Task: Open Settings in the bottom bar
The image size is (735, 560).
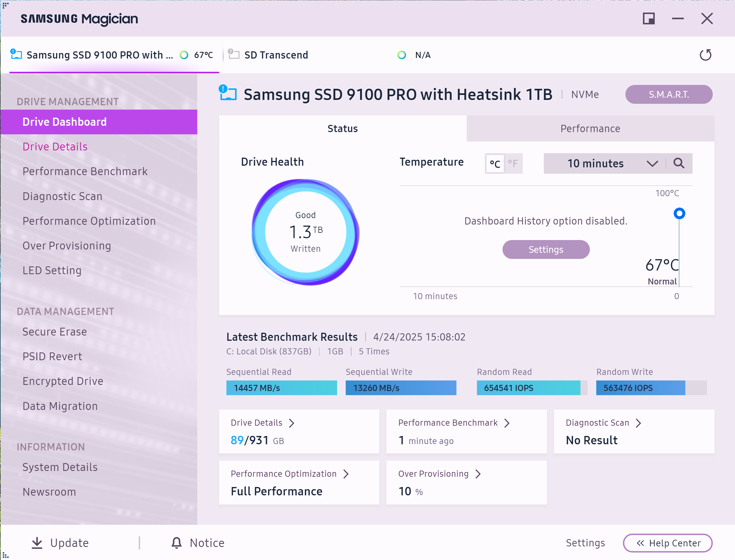Action: [x=585, y=543]
